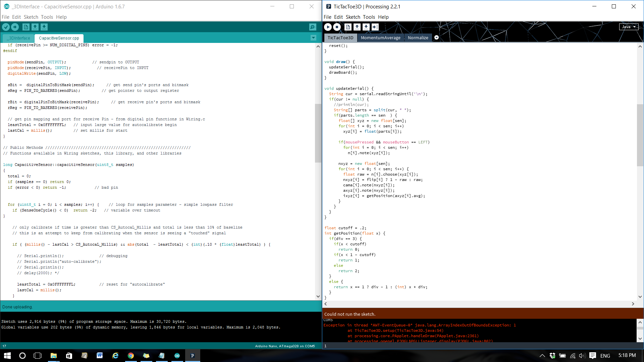Image resolution: width=644 pixels, height=362 pixels.
Task: Show hidden system tray icons
Action: 542,356
